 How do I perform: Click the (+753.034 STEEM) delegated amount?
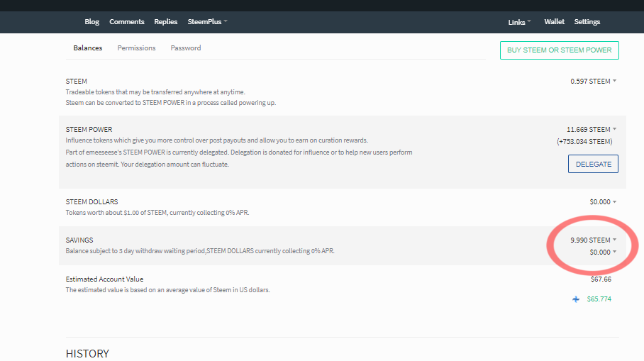pyautogui.click(x=584, y=142)
